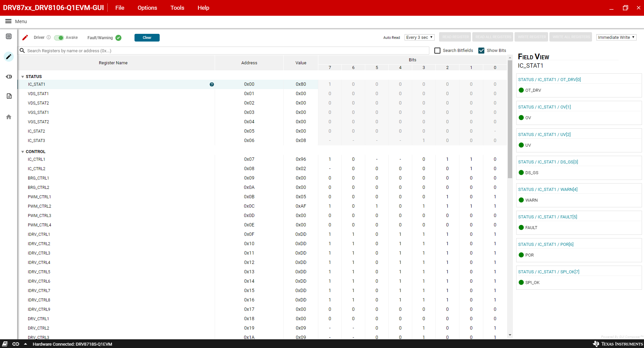Click the green Fault/Warning check icon
644x348 pixels.
(118, 38)
